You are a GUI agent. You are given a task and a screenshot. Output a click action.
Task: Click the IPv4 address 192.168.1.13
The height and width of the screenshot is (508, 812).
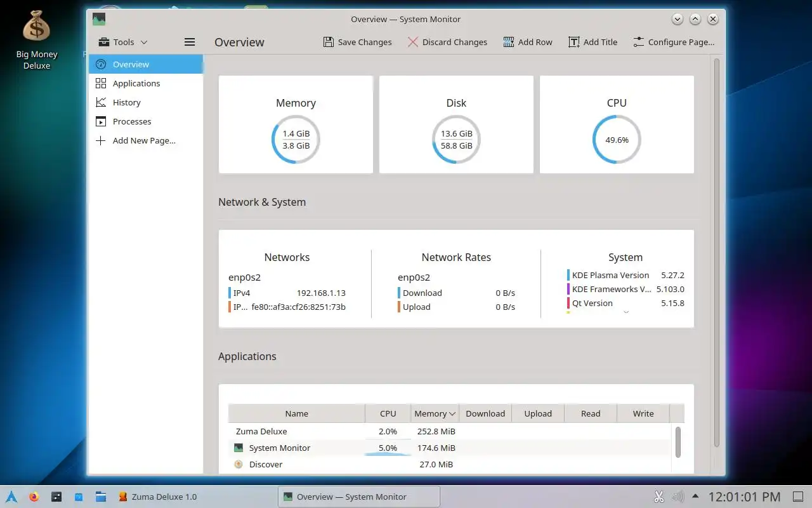[x=321, y=293]
